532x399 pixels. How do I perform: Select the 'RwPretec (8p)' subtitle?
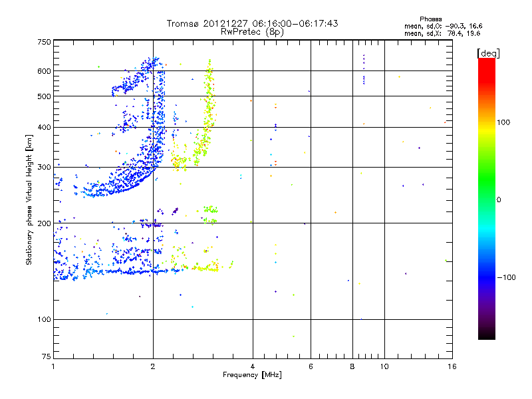pos(252,32)
